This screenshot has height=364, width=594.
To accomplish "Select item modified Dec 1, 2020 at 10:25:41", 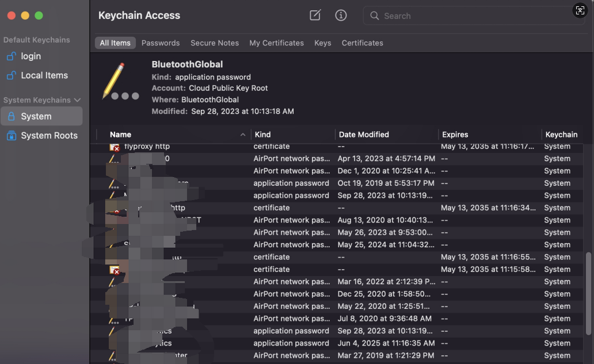I will click(x=386, y=171).
